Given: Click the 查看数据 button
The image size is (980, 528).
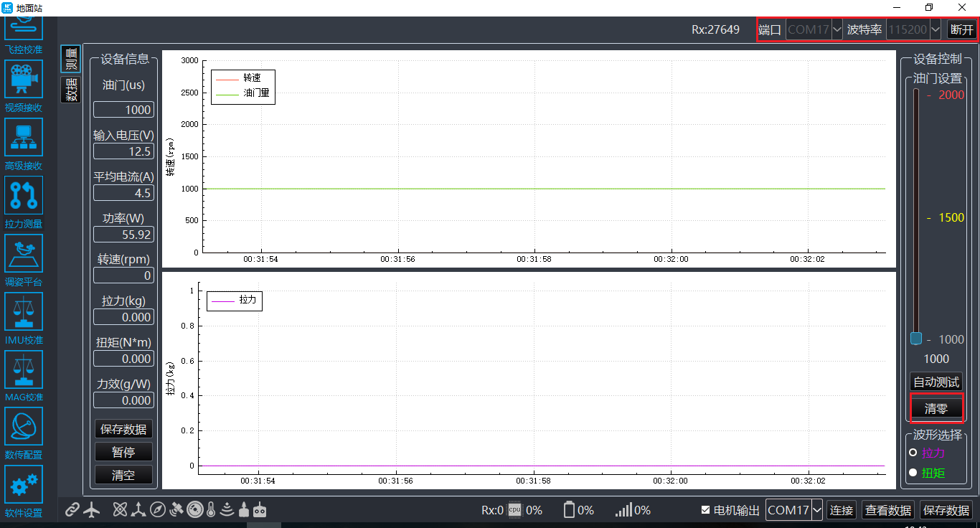Looking at the screenshot, I should click(887, 510).
